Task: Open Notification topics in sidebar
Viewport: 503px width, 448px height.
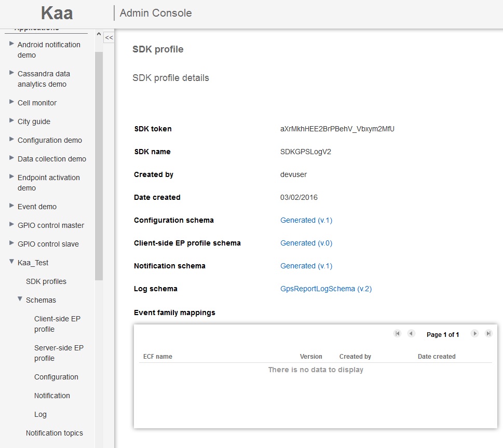Action: coord(54,433)
